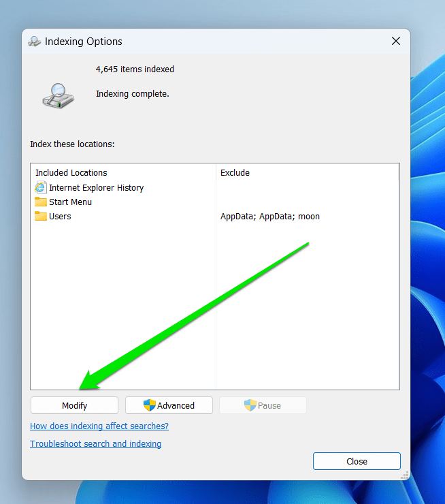Close the Indexing Options window with X
The width and height of the screenshot is (445, 504).
click(396, 41)
